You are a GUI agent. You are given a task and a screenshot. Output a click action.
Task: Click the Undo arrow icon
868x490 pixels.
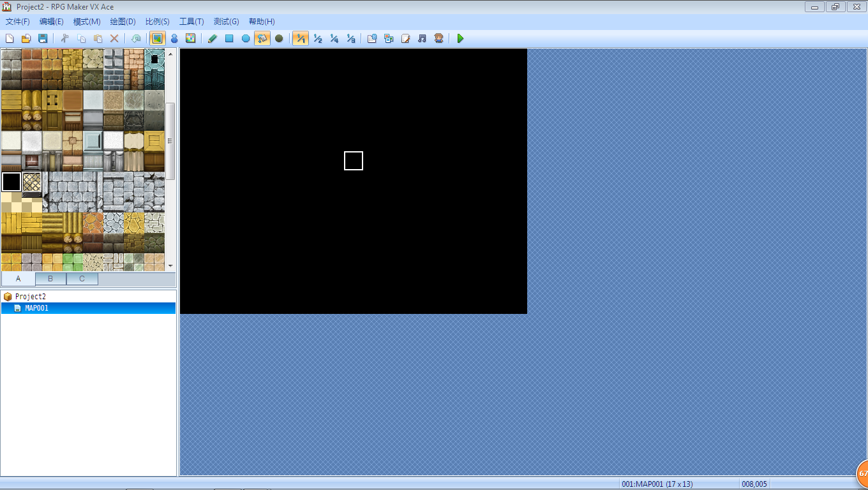tap(136, 38)
